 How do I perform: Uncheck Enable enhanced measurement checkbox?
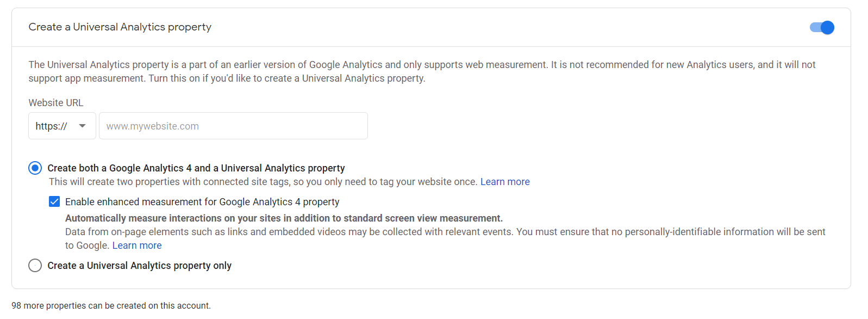[54, 202]
